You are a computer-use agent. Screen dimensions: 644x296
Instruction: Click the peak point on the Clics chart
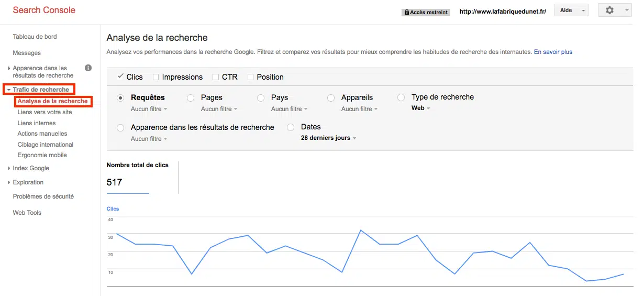coord(361,230)
